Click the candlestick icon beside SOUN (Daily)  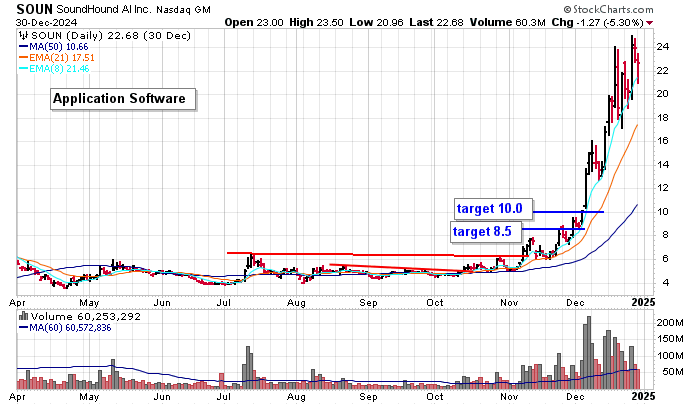[x=24, y=36]
